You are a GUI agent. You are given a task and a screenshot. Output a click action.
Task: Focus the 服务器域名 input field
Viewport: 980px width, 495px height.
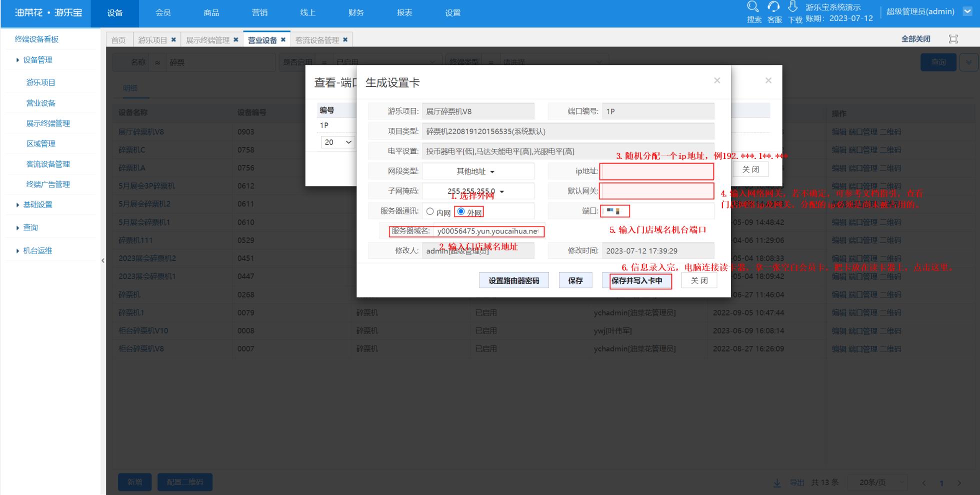[488, 231]
